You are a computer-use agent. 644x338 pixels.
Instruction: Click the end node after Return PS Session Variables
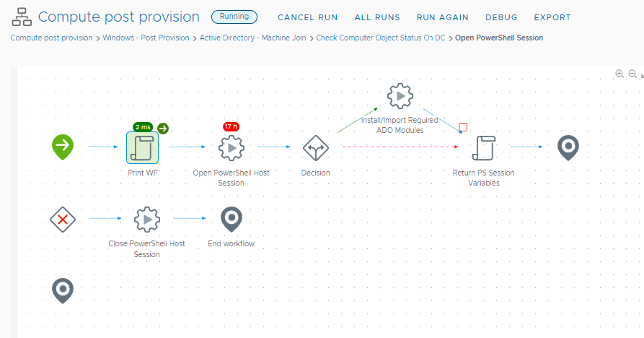[568, 147]
